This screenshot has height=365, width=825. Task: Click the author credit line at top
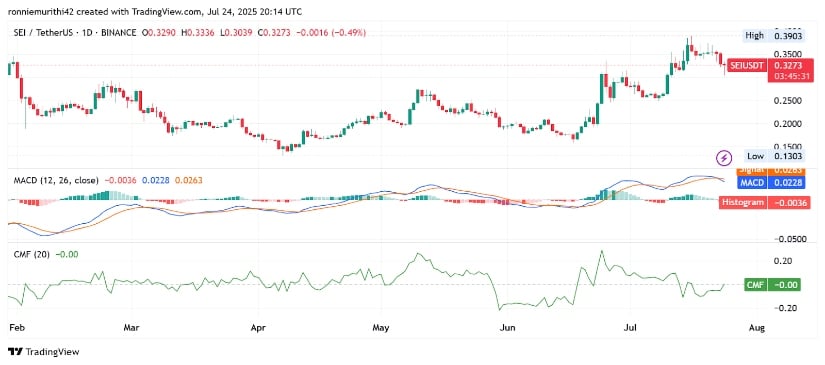tap(155, 11)
